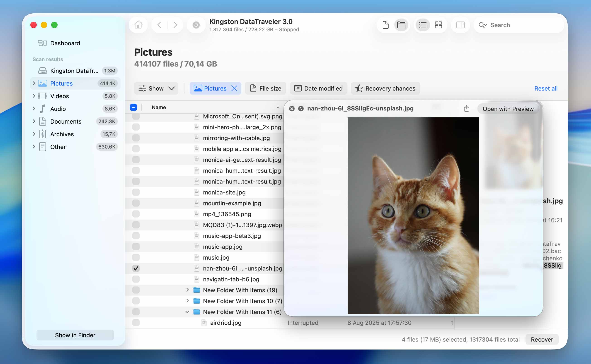The image size is (591, 364).
Task: Open the File size filter
Action: 266,88
